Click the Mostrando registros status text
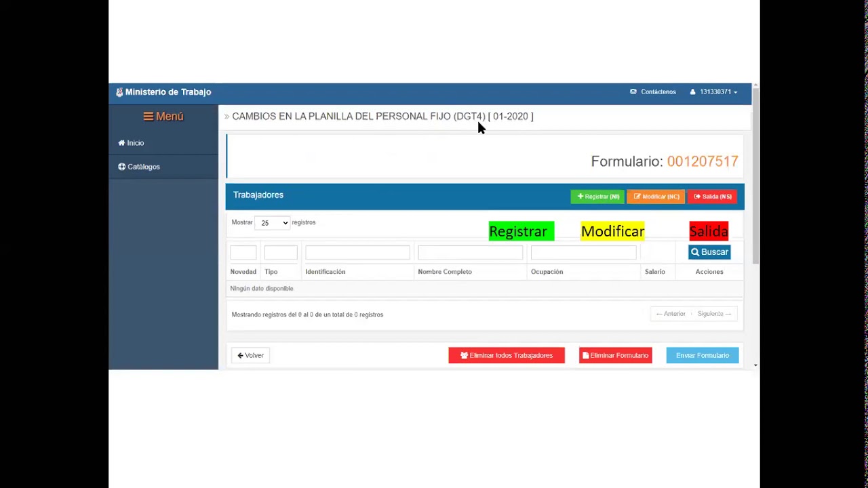Screen dimensions: 868x488 point(307,314)
